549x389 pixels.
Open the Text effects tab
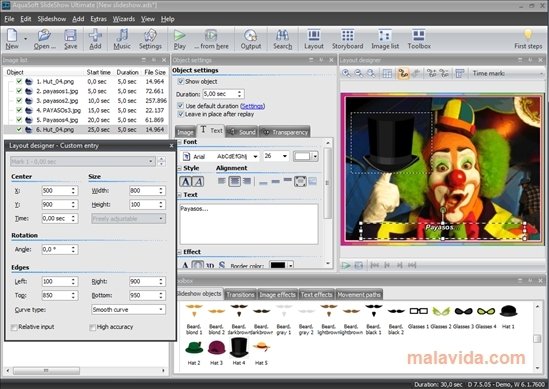(317, 294)
